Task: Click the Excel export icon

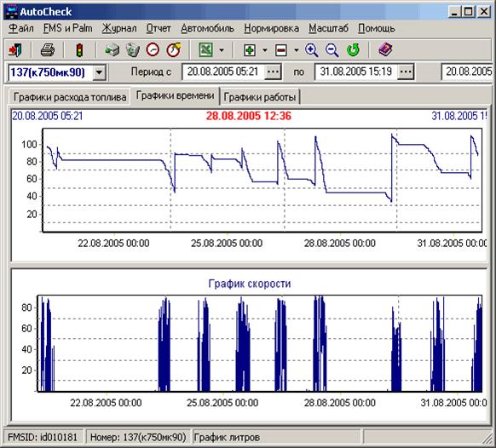Action: tap(205, 50)
